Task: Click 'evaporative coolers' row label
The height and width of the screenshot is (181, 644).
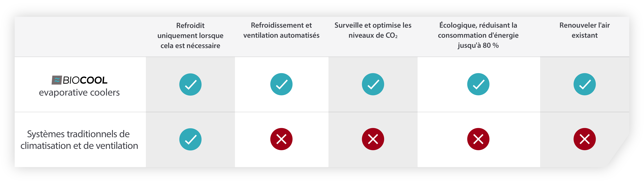Action: point(79,93)
